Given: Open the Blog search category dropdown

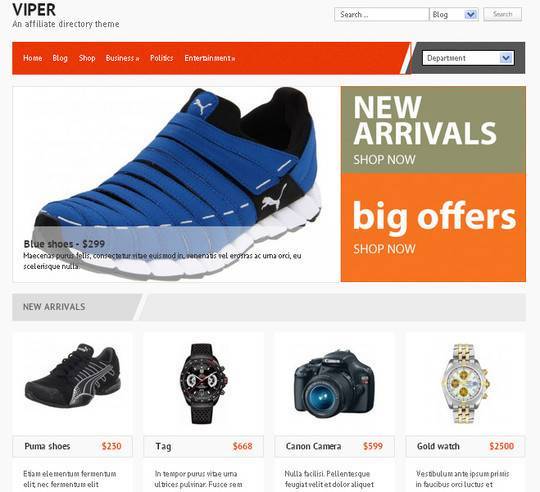Looking at the screenshot, I should [x=454, y=14].
